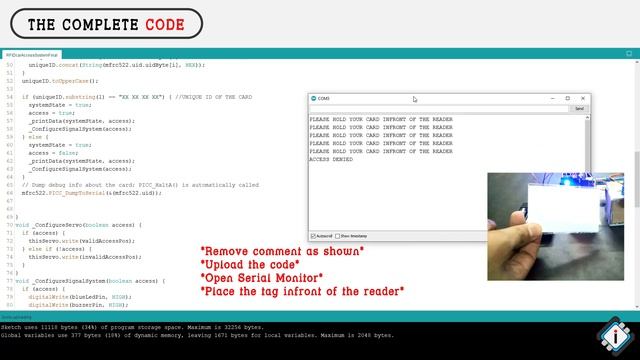Minimize the COM3 serial monitor window
The height and width of the screenshot is (360, 640).
click(553, 98)
